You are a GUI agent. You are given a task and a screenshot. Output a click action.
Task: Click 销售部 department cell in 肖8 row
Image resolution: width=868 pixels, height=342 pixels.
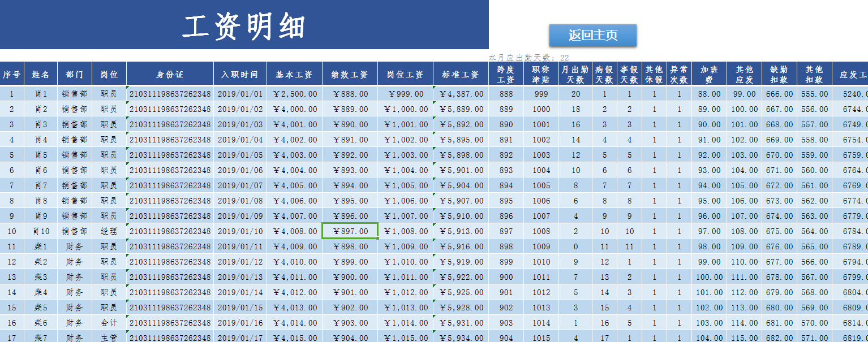click(x=75, y=201)
